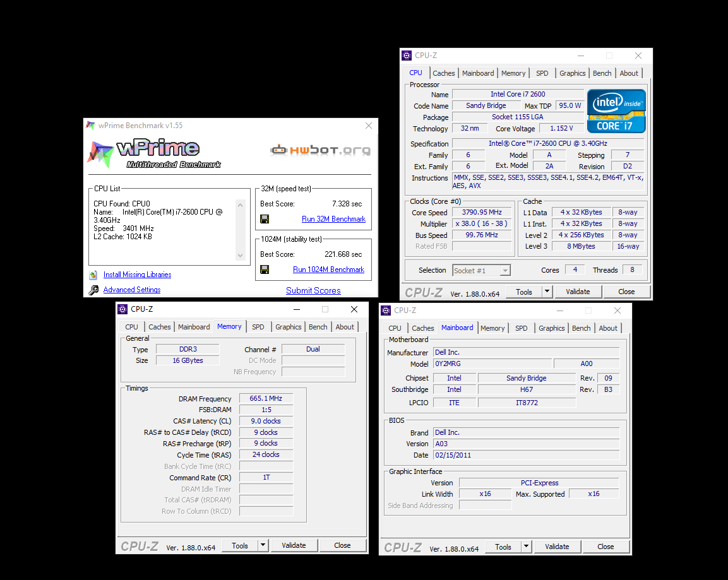Open Memory tab in top-right CPU-Z window
This screenshot has height=580, width=728.
513,73
